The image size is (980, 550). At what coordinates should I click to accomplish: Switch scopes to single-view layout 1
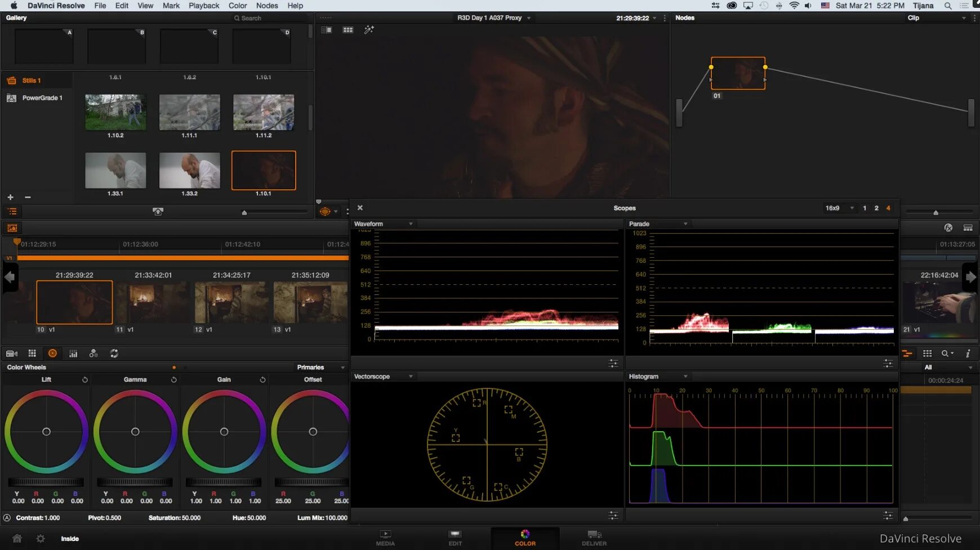(865, 208)
